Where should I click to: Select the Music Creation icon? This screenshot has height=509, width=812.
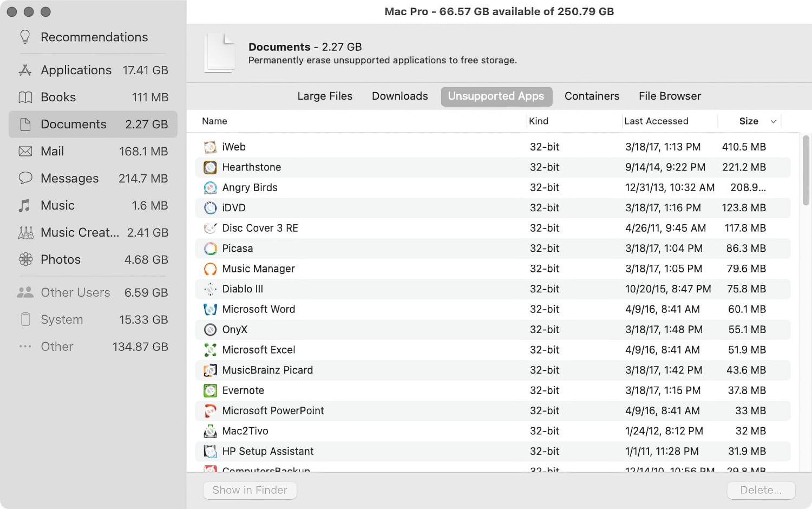click(25, 232)
